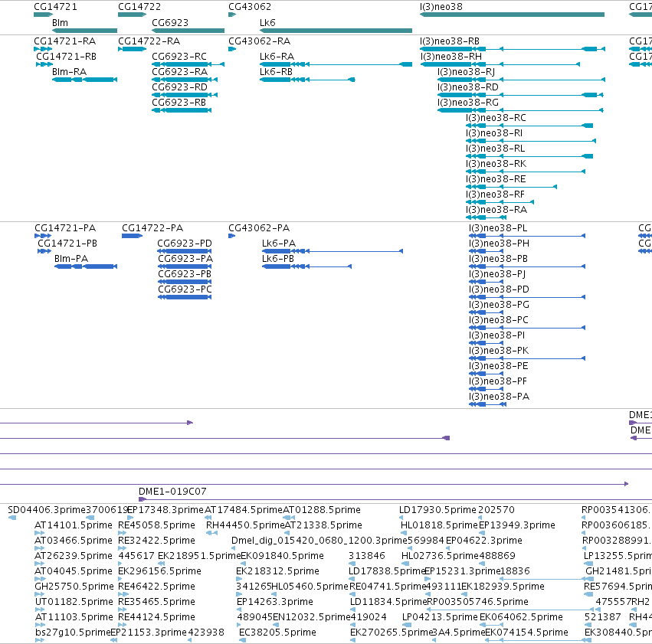Click the CG14721 gene label in the top track
Image resolution: width=652 pixels, height=644 pixels.
pos(55,7)
